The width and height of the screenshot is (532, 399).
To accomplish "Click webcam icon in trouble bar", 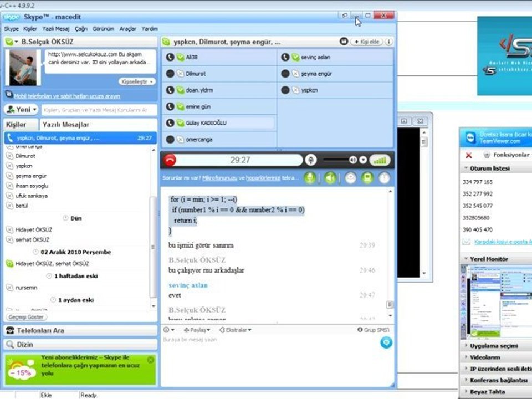I will pyautogui.click(x=350, y=178).
